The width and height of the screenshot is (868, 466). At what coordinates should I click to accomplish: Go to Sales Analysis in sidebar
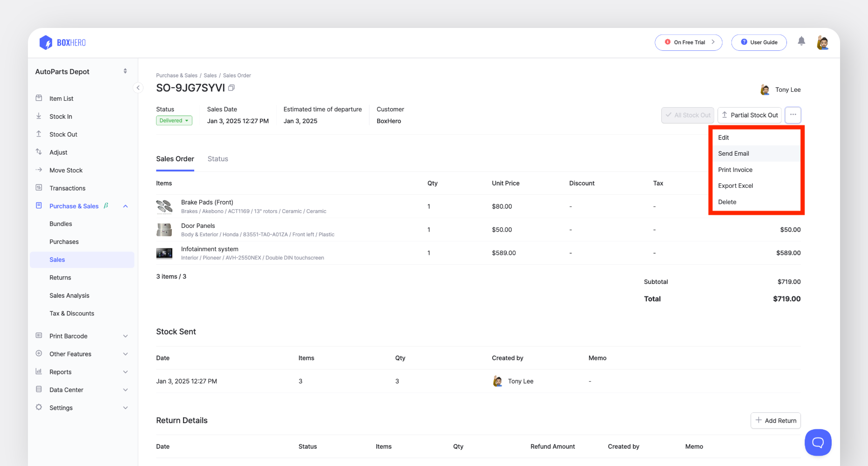point(69,295)
